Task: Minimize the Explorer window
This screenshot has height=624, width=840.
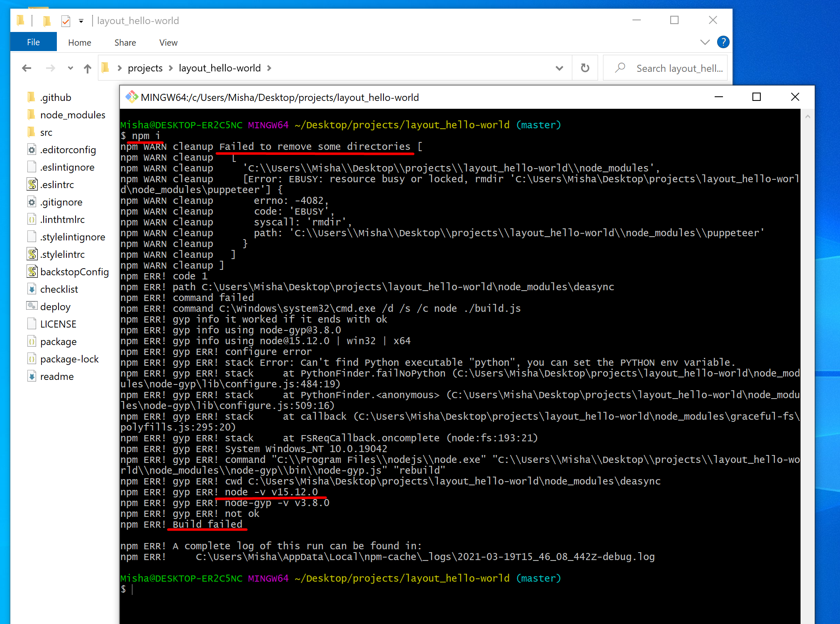Action: 637,20
